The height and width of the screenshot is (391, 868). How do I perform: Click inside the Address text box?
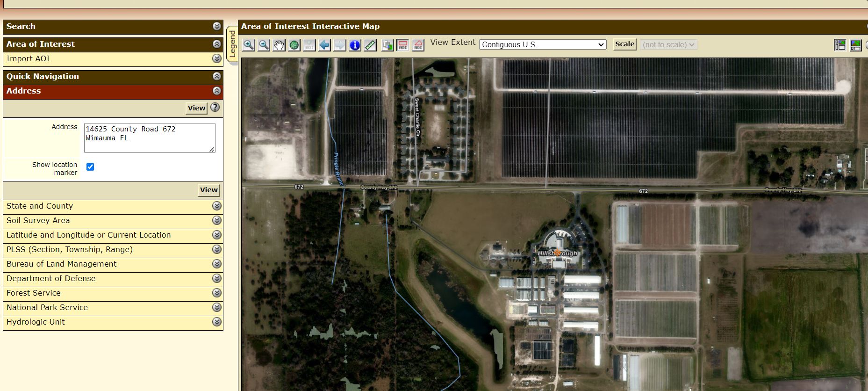point(149,138)
